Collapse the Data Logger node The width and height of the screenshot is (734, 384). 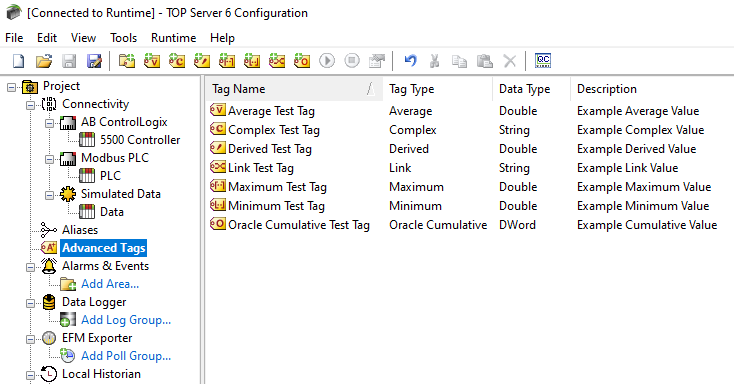30,303
